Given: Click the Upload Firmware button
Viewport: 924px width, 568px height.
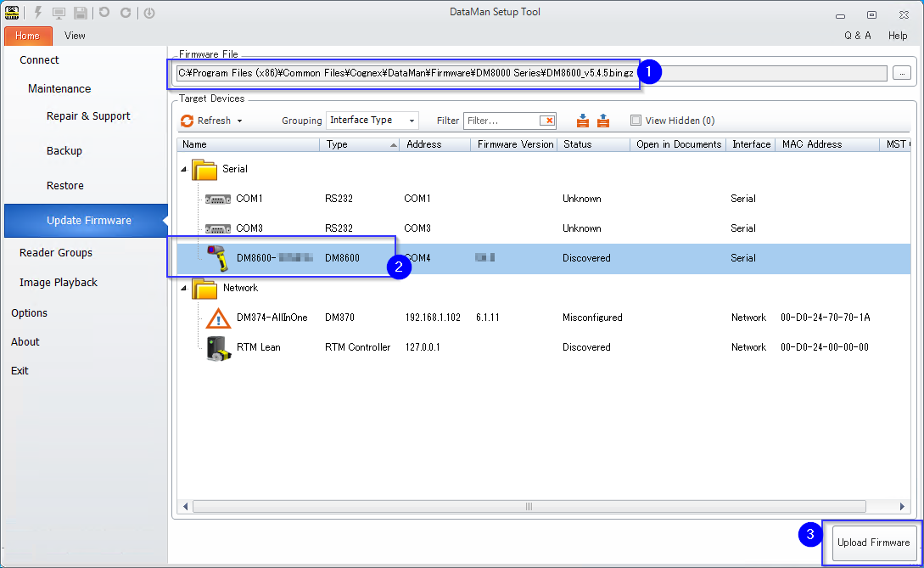Looking at the screenshot, I should pos(873,543).
